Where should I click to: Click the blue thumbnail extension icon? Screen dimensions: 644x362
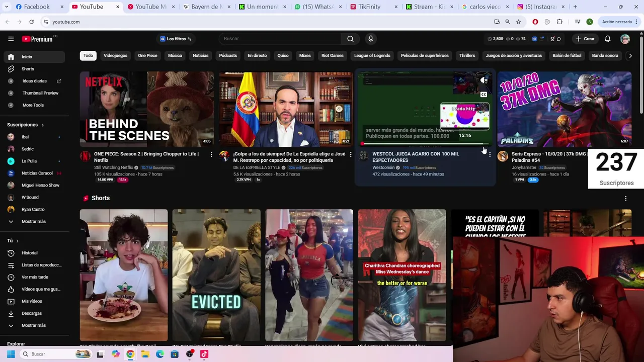click(534, 39)
